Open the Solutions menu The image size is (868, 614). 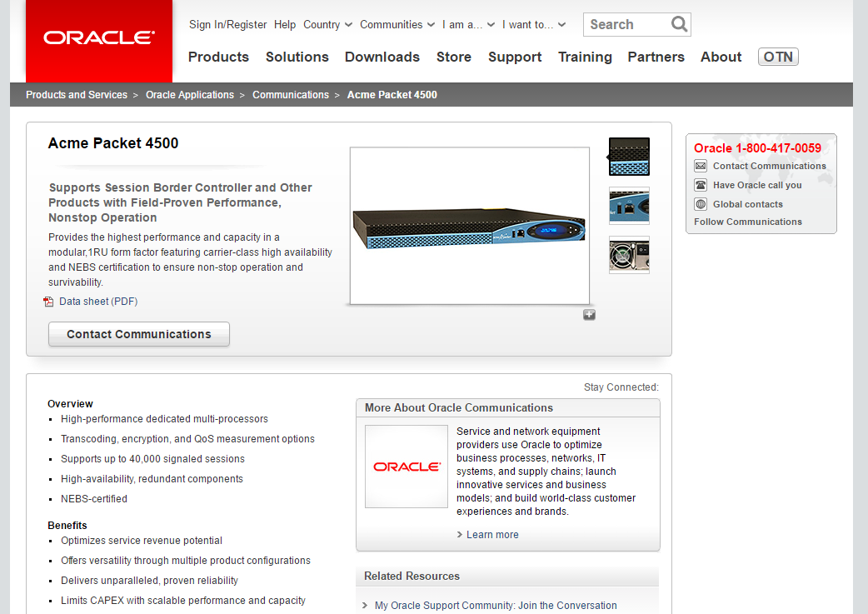click(297, 57)
